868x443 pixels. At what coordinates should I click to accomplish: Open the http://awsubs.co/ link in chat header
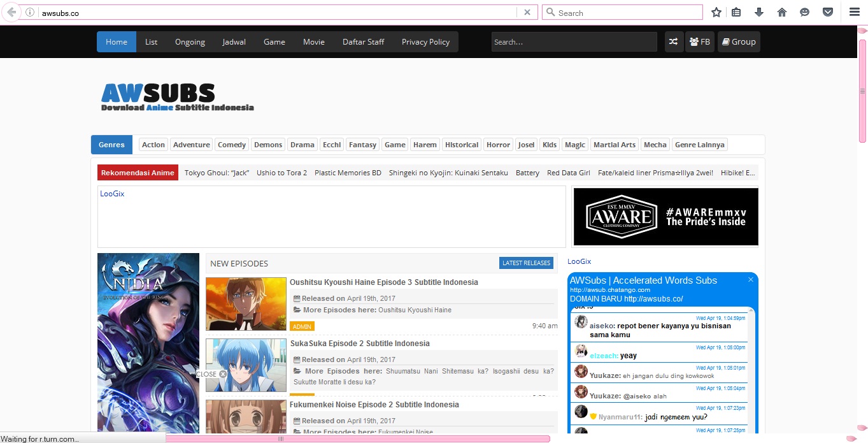click(x=653, y=299)
